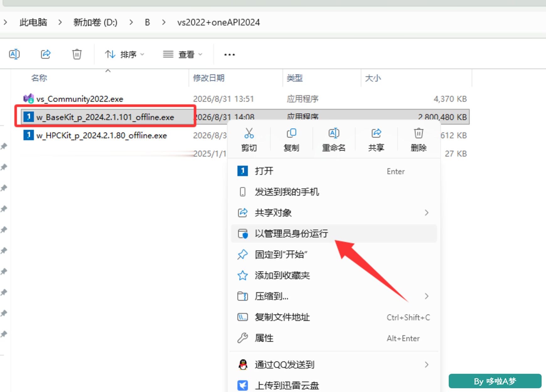Click the BaseKit installer file icon
The image size is (546, 392).
point(29,117)
